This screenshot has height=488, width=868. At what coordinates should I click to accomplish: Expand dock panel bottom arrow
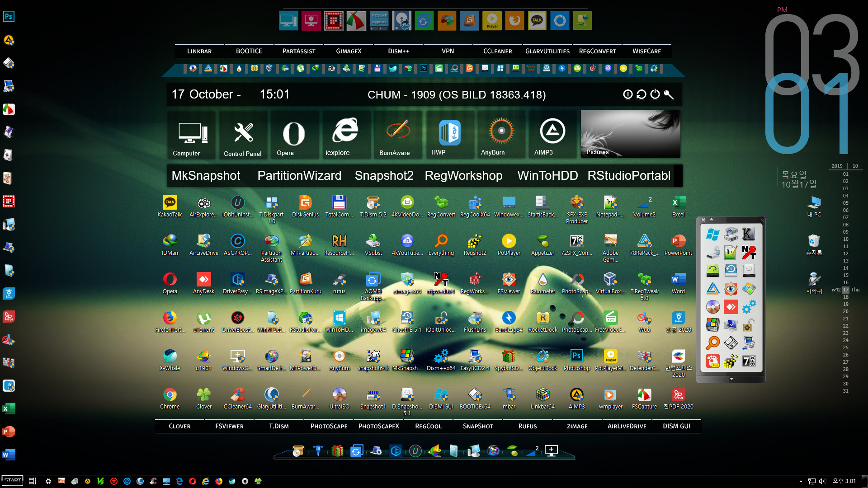click(731, 379)
